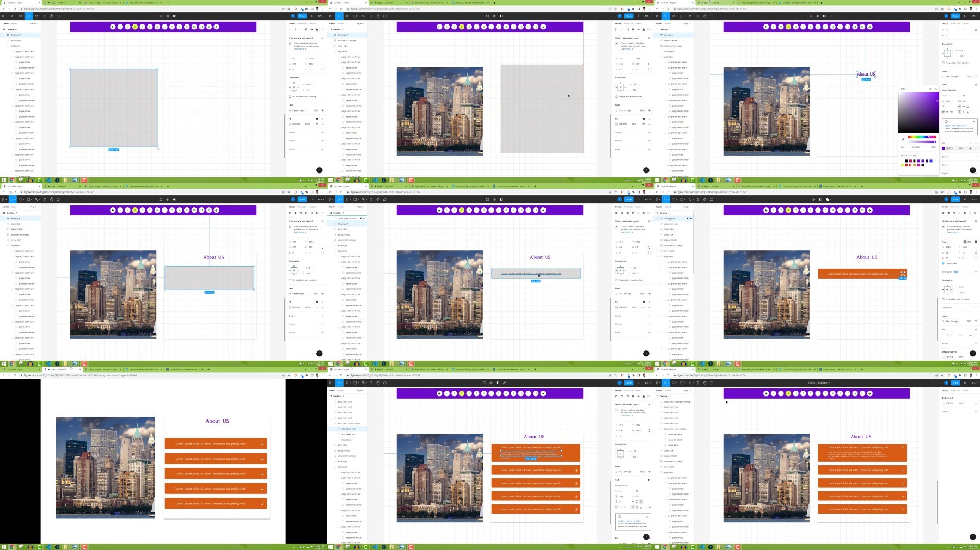Image resolution: width=980 pixels, height=550 pixels.
Task: Click the Share button in top-left Figma window
Action: tap(302, 16)
